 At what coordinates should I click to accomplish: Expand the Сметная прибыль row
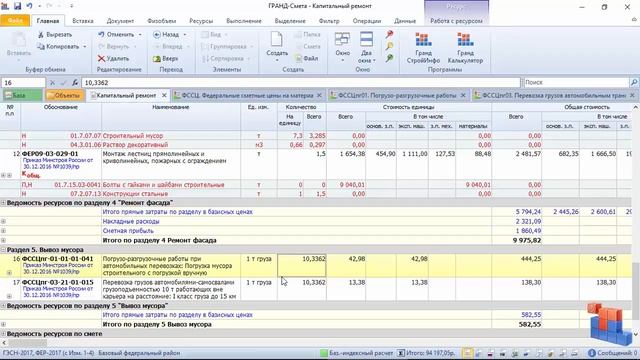[x=3, y=231]
